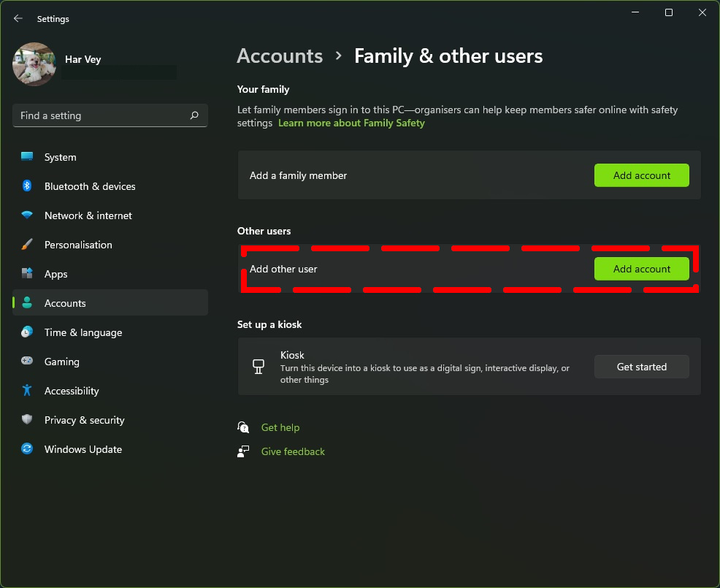Add account for a family member
Image resolution: width=720 pixels, height=588 pixels.
click(641, 175)
